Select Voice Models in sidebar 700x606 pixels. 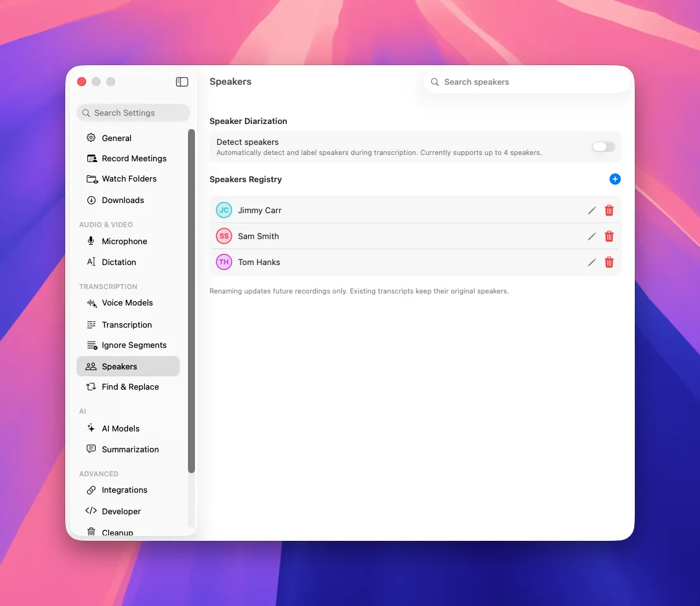coord(128,302)
